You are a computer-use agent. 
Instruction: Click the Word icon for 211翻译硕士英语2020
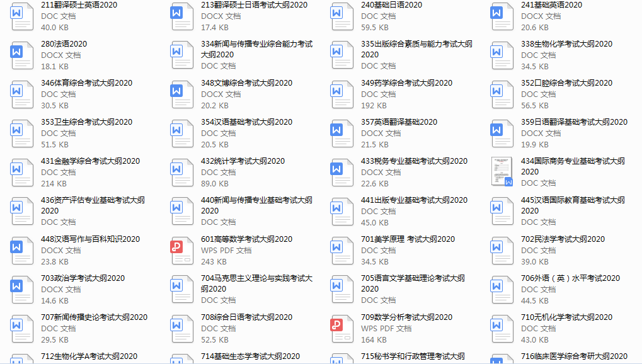22,16
